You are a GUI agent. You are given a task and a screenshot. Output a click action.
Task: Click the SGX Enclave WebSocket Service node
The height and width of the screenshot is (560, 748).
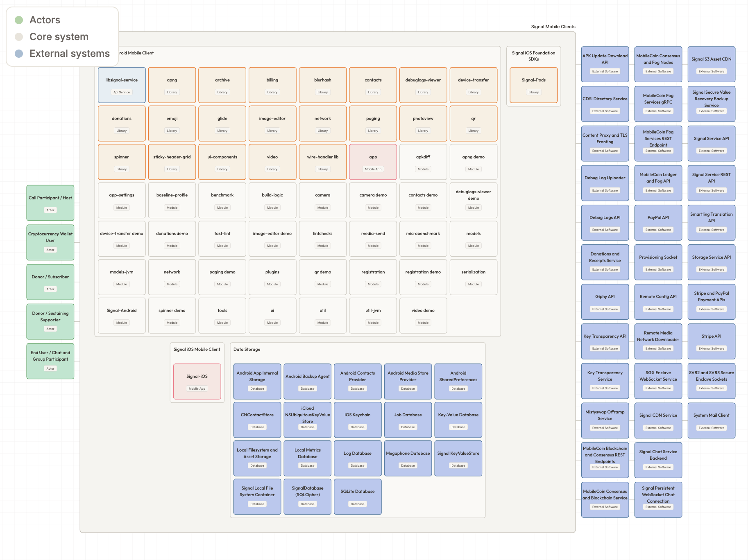coord(658,381)
